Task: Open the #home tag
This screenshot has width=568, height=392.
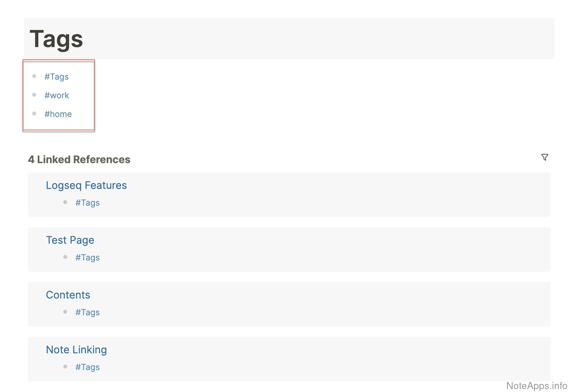Action: [58, 114]
